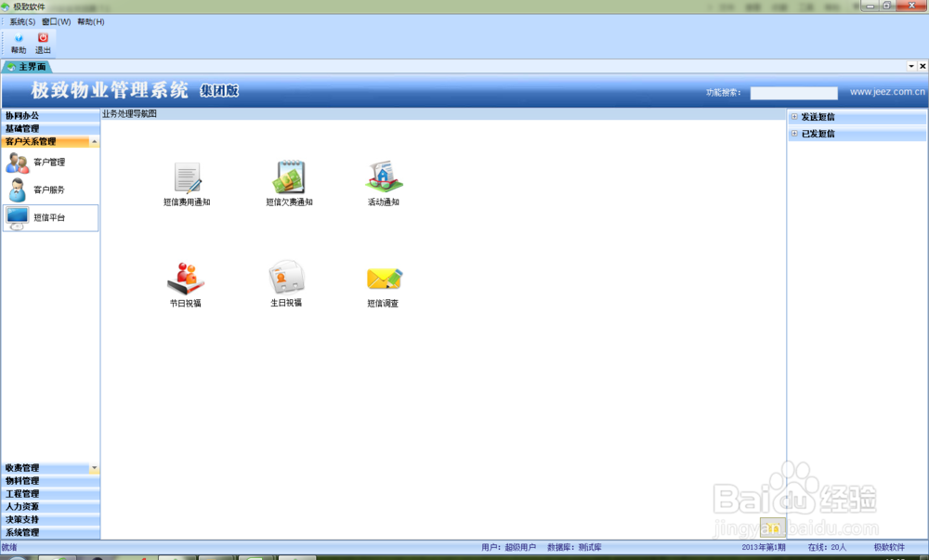Click the 用户: 超级用户 status text
The height and width of the screenshot is (560, 929).
coord(508,548)
